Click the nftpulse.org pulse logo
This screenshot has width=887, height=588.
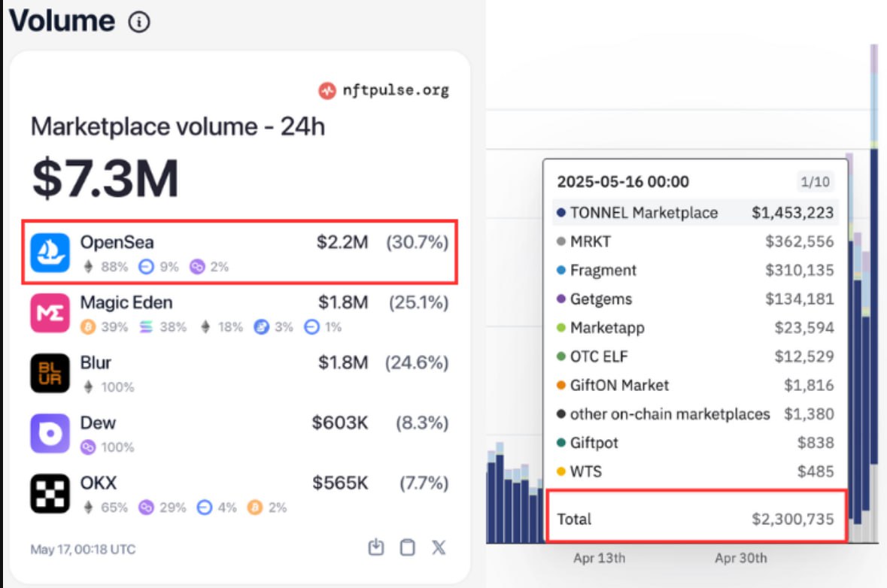coord(327,90)
